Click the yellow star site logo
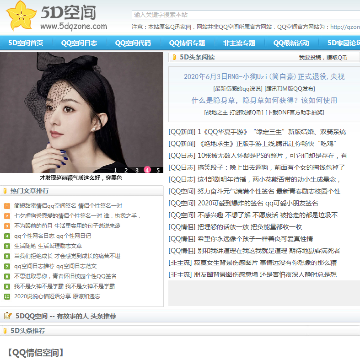 (x=21, y=16)
